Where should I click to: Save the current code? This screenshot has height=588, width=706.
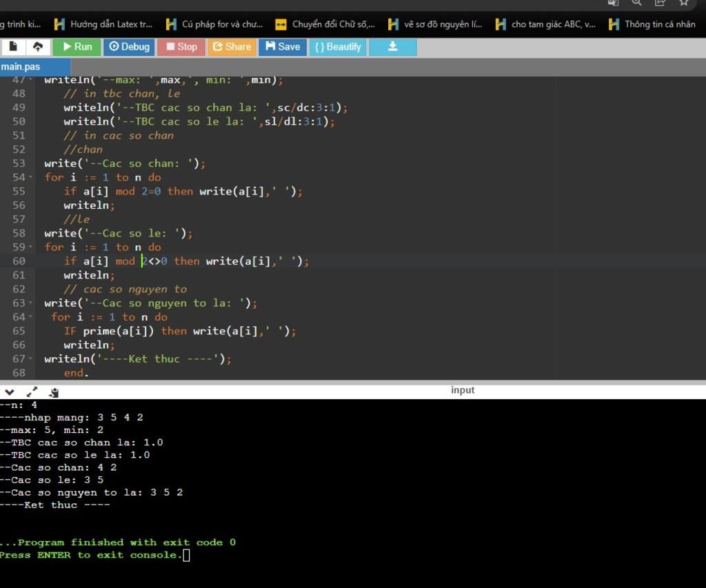pos(283,47)
